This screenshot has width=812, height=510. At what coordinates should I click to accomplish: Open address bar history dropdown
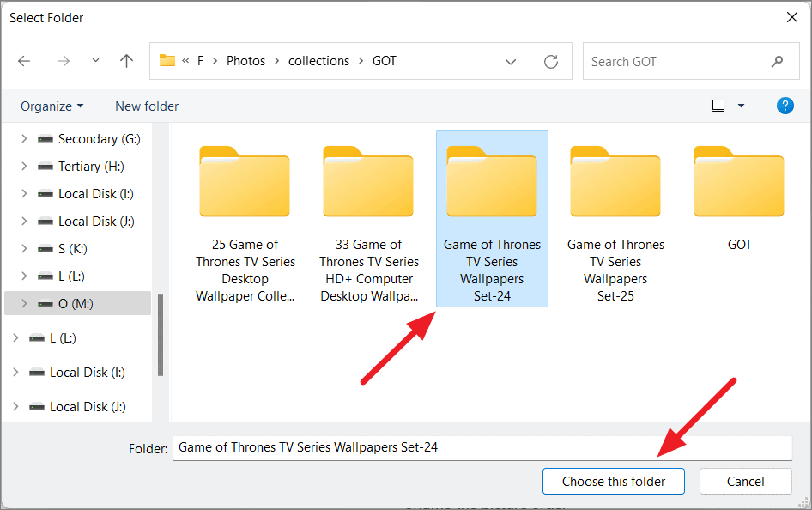(x=511, y=62)
